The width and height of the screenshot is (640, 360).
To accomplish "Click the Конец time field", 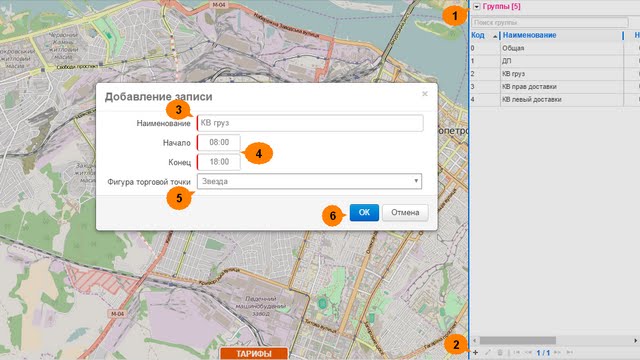I will pyautogui.click(x=219, y=162).
